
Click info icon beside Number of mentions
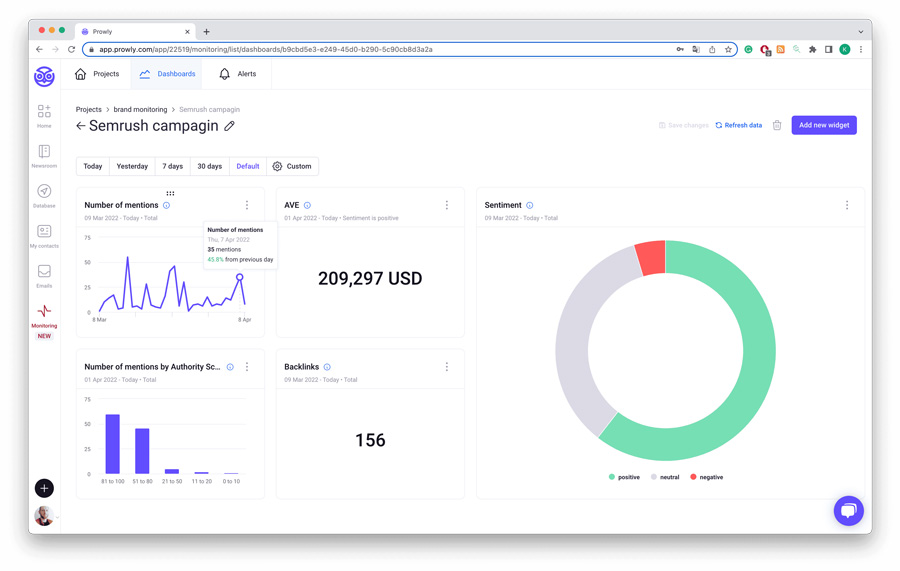coord(166,205)
